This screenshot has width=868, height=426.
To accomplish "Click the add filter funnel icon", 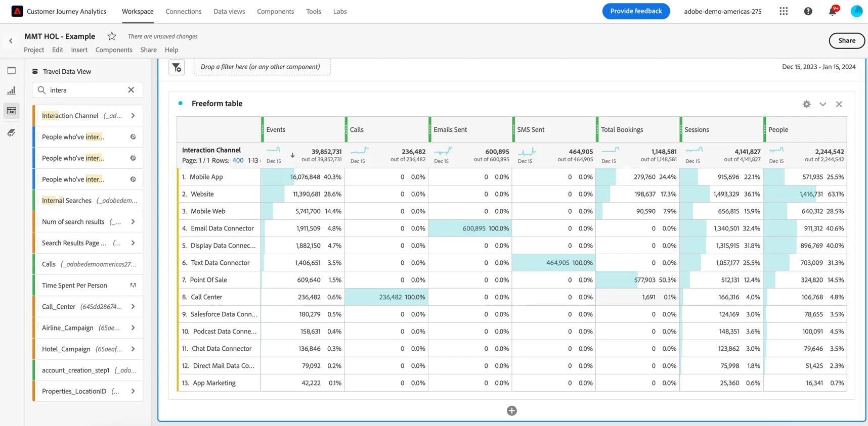I will pos(177,67).
